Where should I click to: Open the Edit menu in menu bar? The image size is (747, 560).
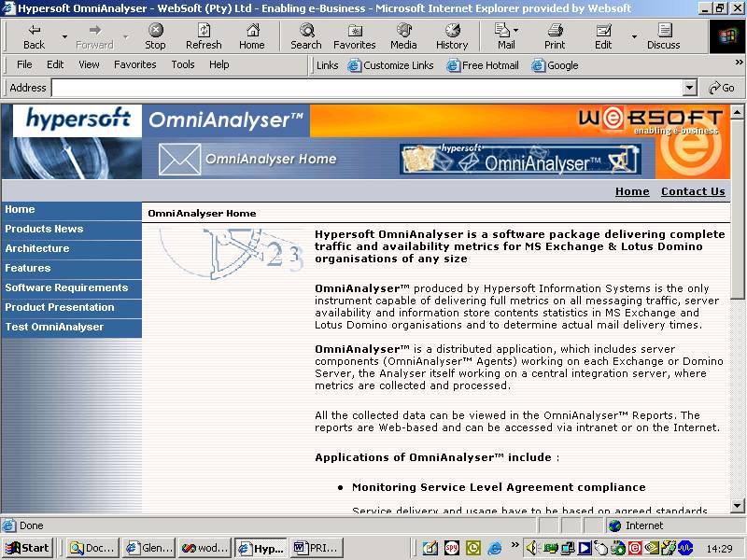55,64
